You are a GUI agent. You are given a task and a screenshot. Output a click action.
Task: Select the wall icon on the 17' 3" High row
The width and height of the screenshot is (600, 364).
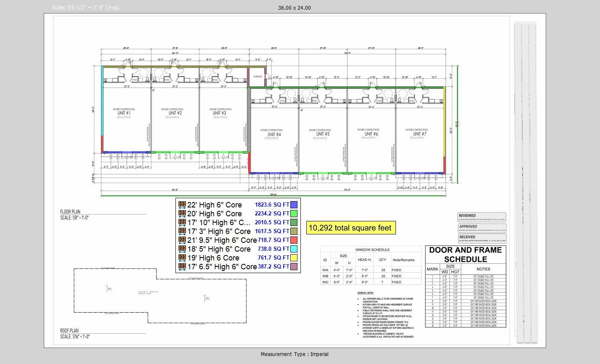[182, 231]
